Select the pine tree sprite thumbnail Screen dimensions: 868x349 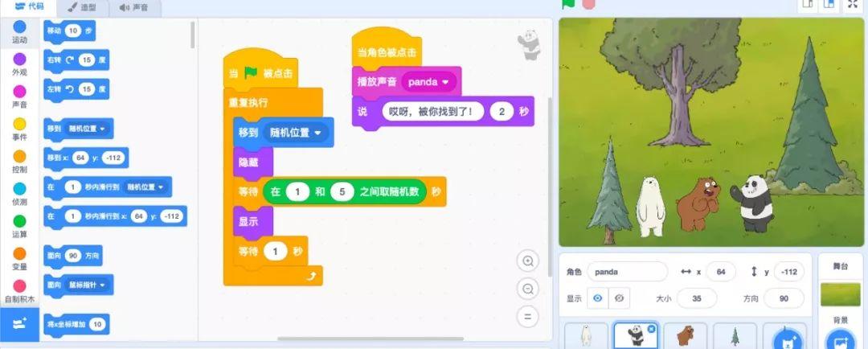click(x=735, y=335)
